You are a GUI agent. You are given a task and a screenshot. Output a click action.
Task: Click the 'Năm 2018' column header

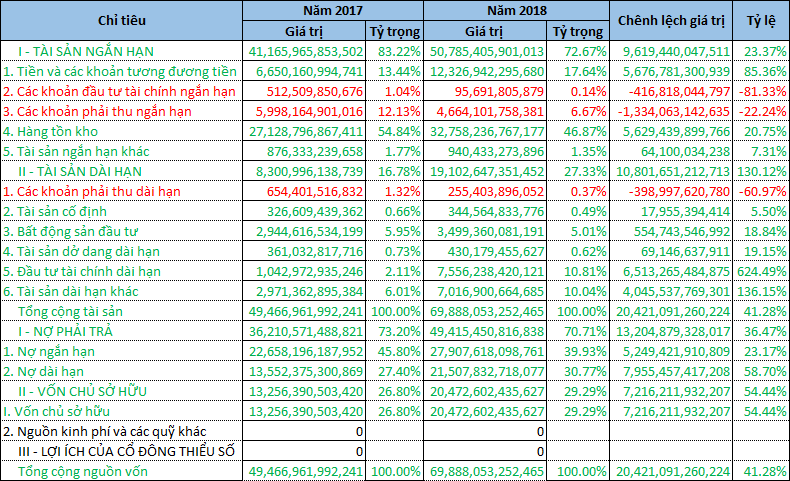(516, 11)
